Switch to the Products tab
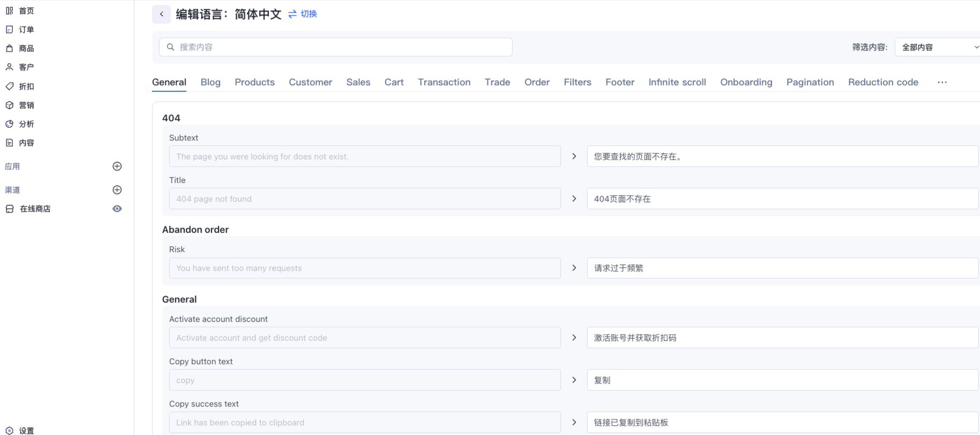Image resolution: width=980 pixels, height=435 pixels. (255, 82)
